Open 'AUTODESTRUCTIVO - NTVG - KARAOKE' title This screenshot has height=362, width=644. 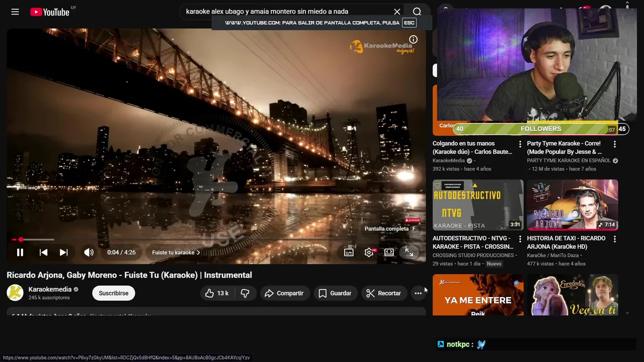[473, 242]
